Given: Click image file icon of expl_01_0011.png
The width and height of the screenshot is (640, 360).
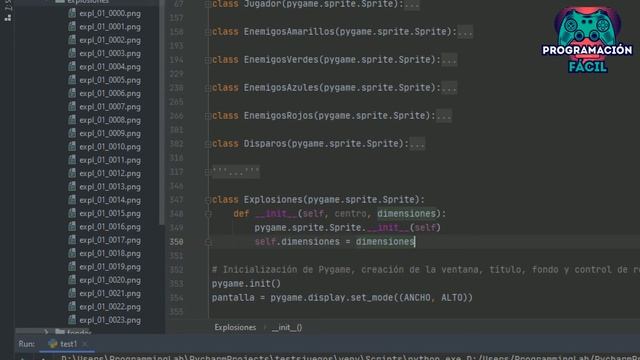Looking at the screenshot, I should pyautogui.click(x=72, y=160).
